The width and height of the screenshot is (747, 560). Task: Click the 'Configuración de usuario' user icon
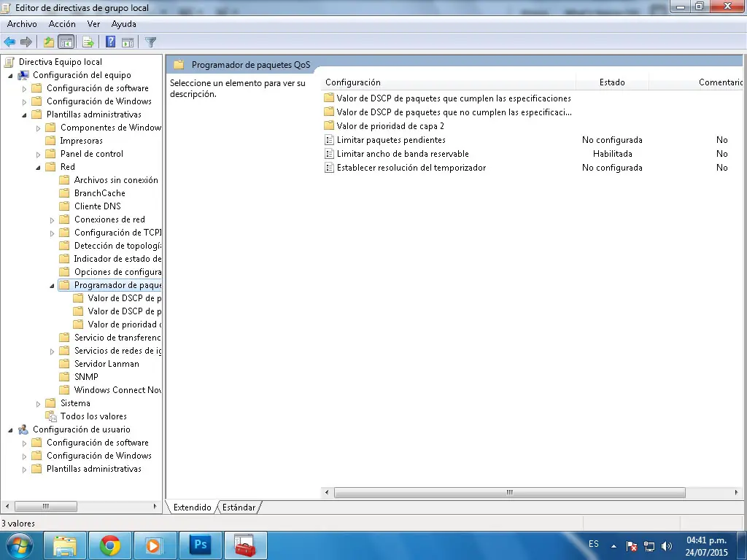23,429
